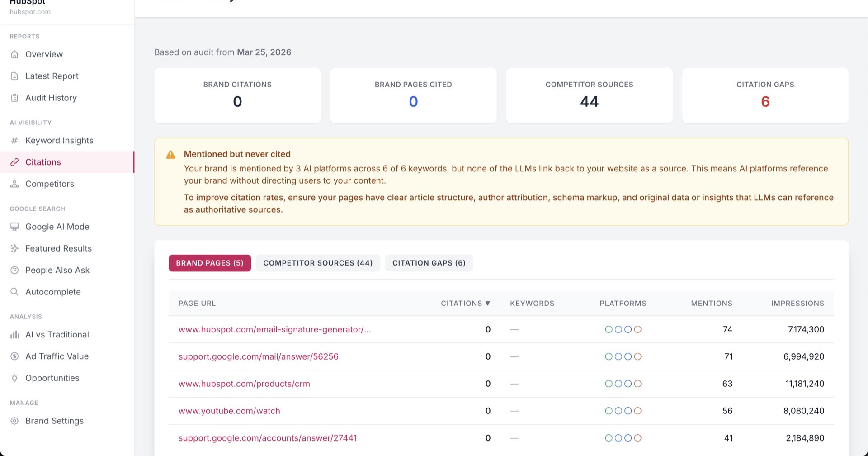This screenshot has width=868, height=456.
Task: Click the Google AI Mode monitor icon
Action: point(14,227)
